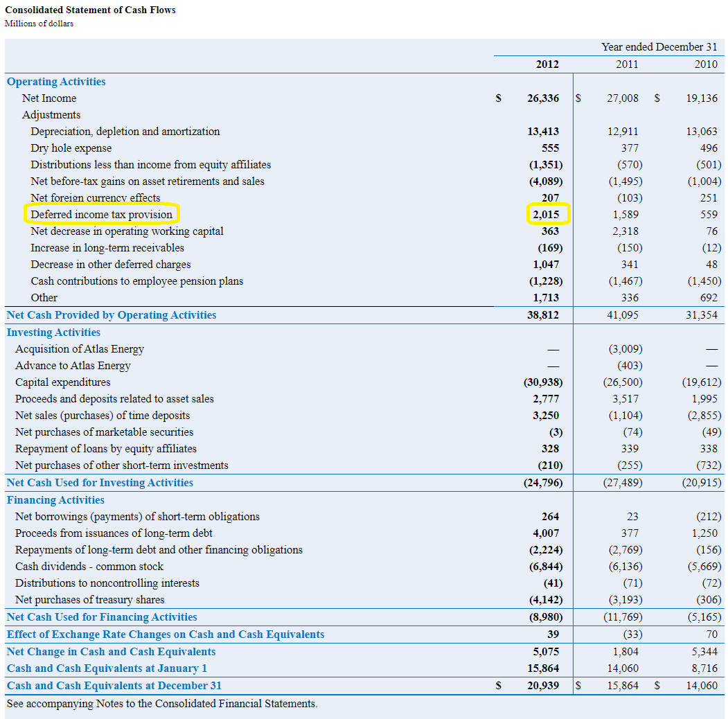Click the Investing Activities section heading
Screen dimensions: 728x719
pyautogui.click(x=53, y=332)
